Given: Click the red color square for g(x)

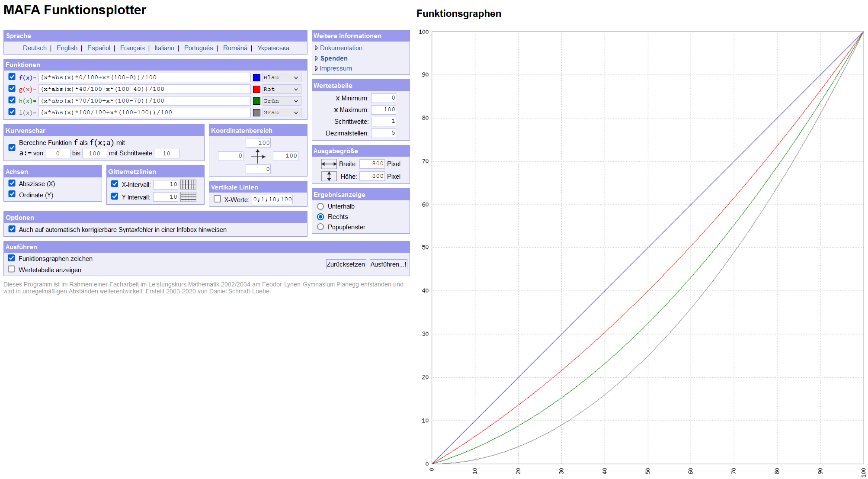Looking at the screenshot, I should 256,90.
